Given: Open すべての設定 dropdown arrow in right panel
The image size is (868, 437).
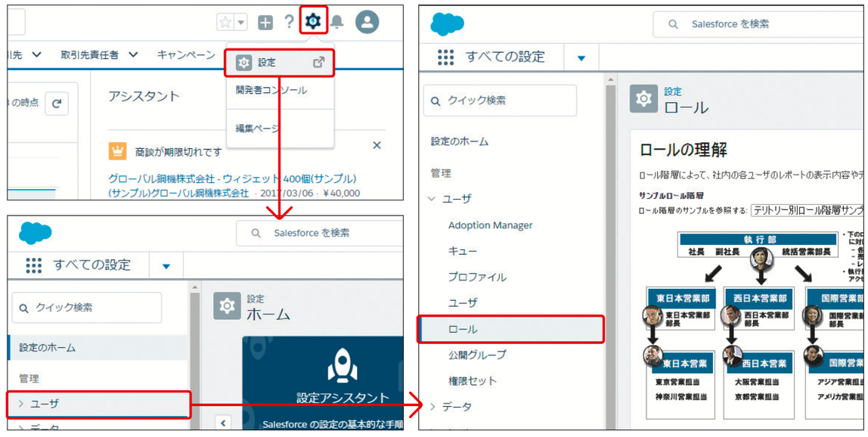Looking at the screenshot, I should click(x=581, y=58).
